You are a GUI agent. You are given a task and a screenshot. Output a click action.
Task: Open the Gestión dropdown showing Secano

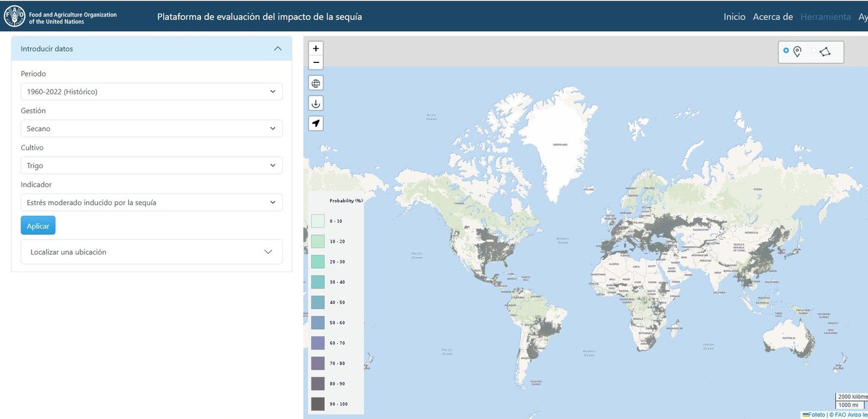151,128
